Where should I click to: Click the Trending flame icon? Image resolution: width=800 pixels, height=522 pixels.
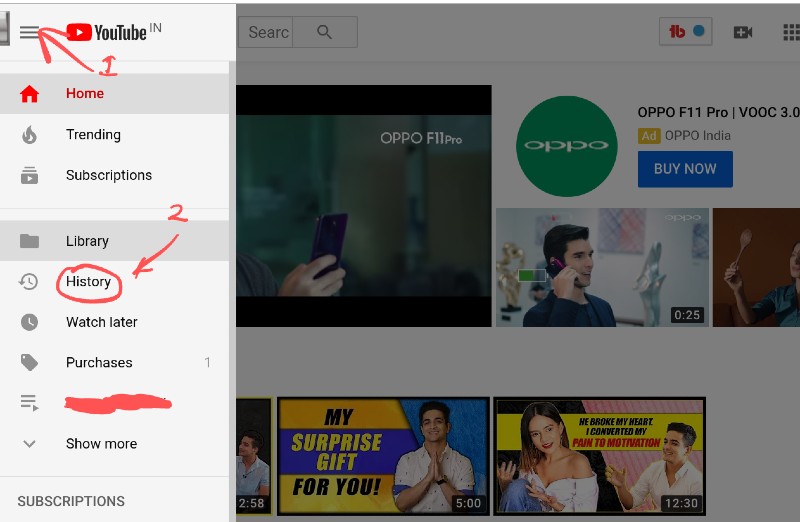click(29, 135)
